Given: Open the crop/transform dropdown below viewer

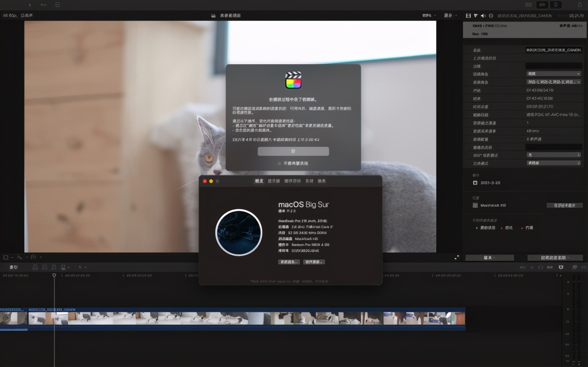Looking at the screenshot, I should pos(8,257).
